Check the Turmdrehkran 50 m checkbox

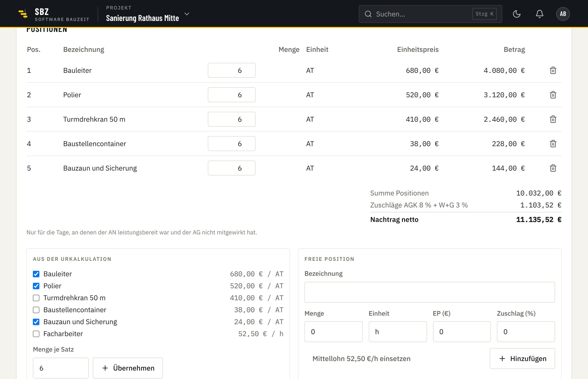coord(36,298)
